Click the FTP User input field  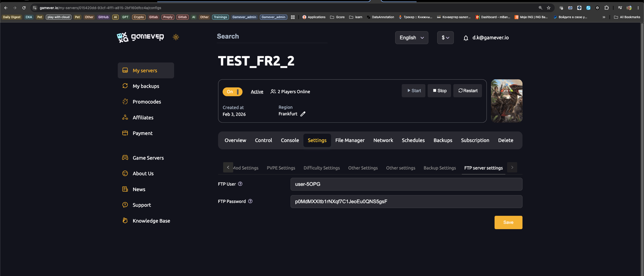coord(406,184)
